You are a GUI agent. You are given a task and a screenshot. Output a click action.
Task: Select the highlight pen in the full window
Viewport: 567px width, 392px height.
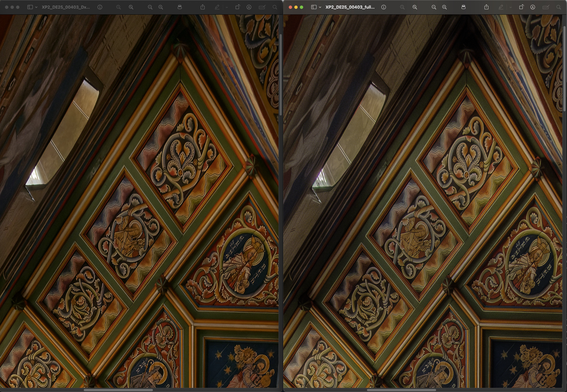coord(501,7)
